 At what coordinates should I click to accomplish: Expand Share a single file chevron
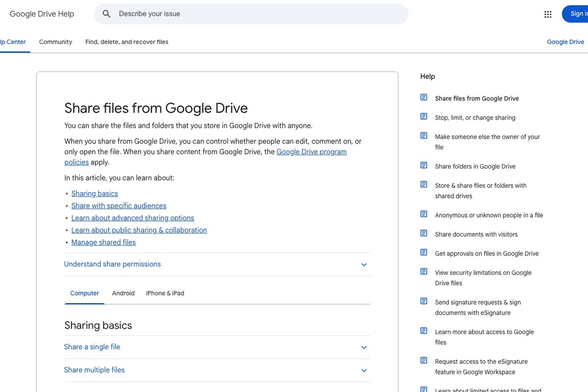[364, 347]
